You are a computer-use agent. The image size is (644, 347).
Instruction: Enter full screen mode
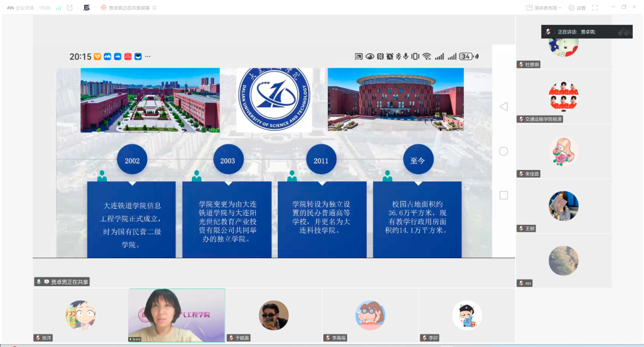point(595,8)
